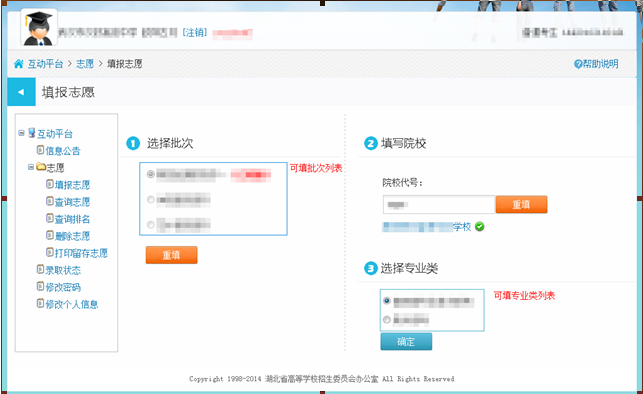Click the page icon beside 修改密码
The height and width of the screenshot is (394, 643).
(40, 286)
